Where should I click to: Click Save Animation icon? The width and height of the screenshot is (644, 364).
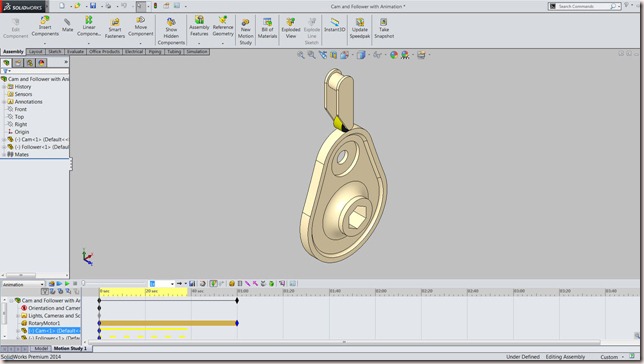192,284
